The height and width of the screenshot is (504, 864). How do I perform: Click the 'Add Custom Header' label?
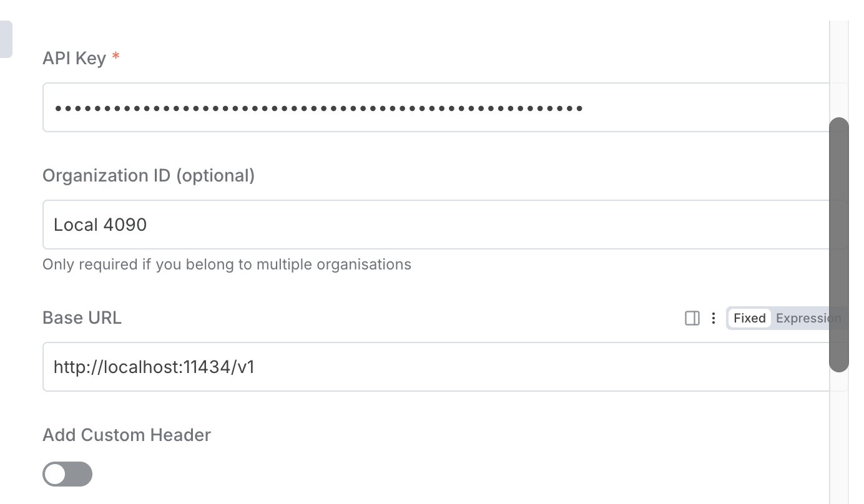coord(127,435)
